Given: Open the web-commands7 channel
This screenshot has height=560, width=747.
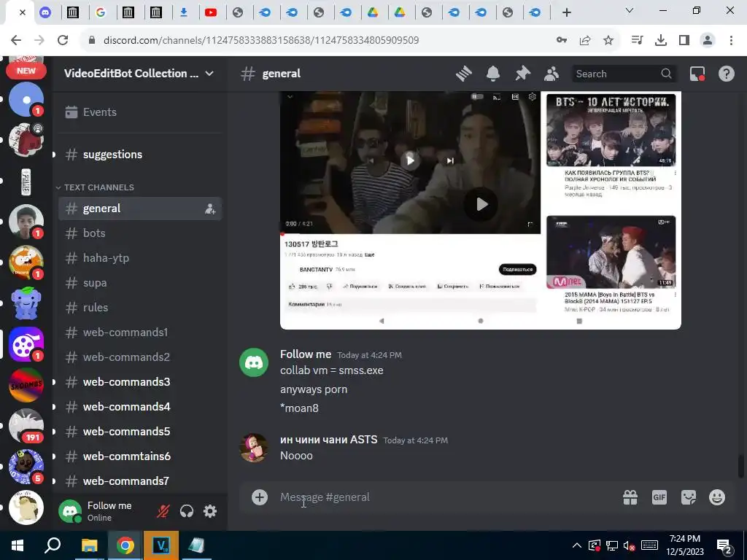Looking at the screenshot, I should coord(139,481).
